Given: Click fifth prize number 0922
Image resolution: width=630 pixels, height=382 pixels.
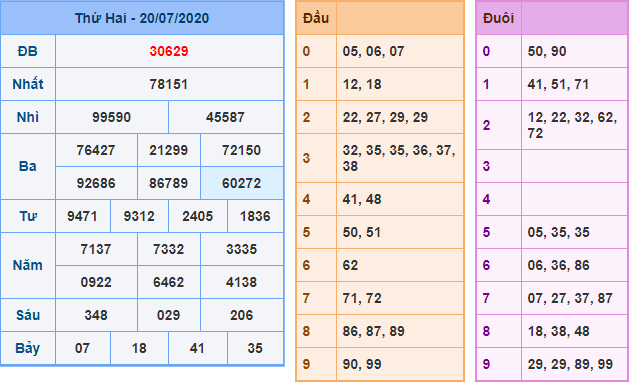Looking at the screenshot, I should tap(96, 282).
